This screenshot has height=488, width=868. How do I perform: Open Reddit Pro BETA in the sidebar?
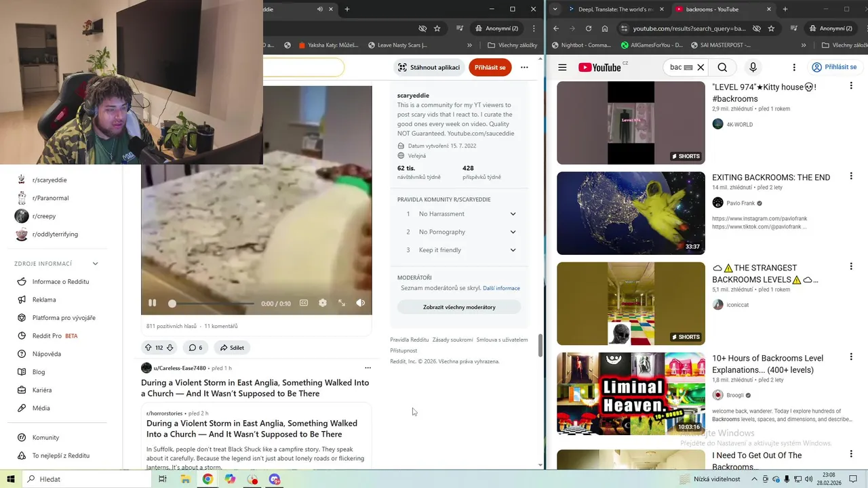55,336
